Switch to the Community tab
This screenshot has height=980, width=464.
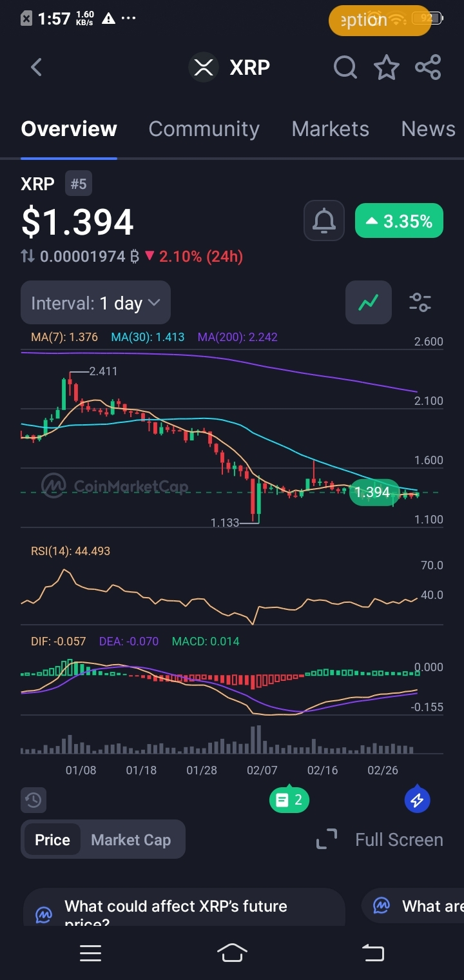204,129
